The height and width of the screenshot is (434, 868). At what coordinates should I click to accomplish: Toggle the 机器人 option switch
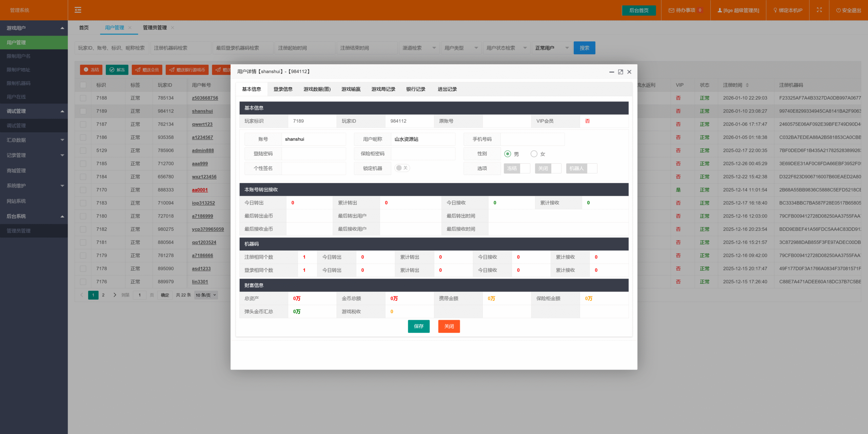pos(581,169)
